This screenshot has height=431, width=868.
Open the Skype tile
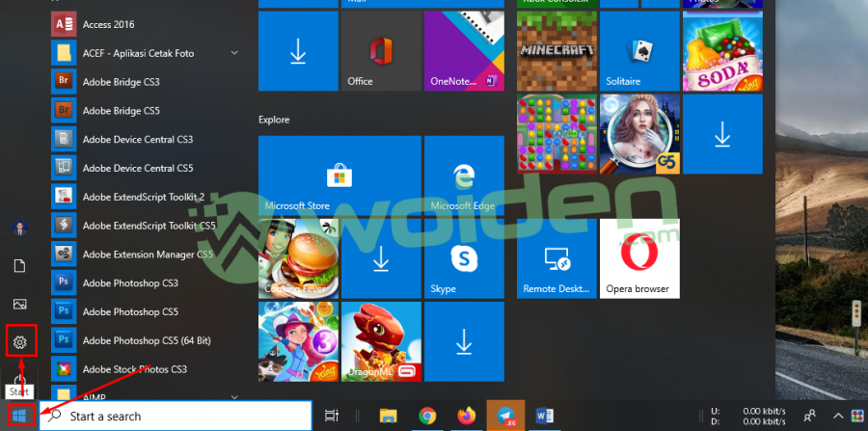464,258
